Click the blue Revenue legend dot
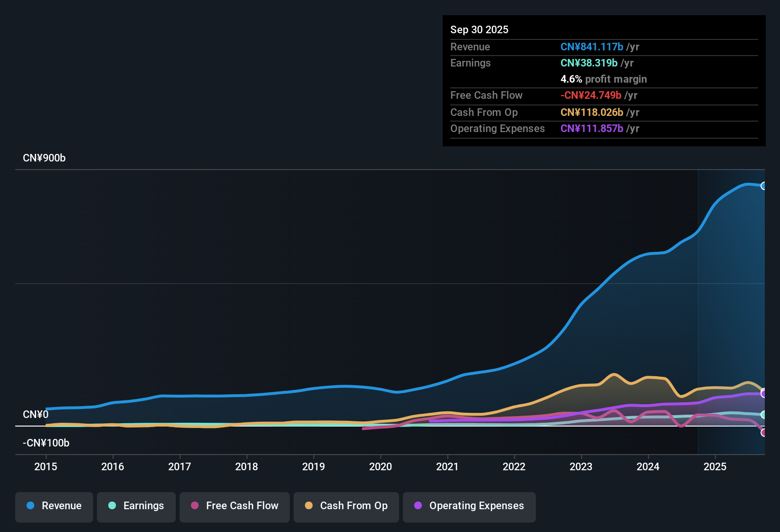780x532 pixels. click(30, 506)
